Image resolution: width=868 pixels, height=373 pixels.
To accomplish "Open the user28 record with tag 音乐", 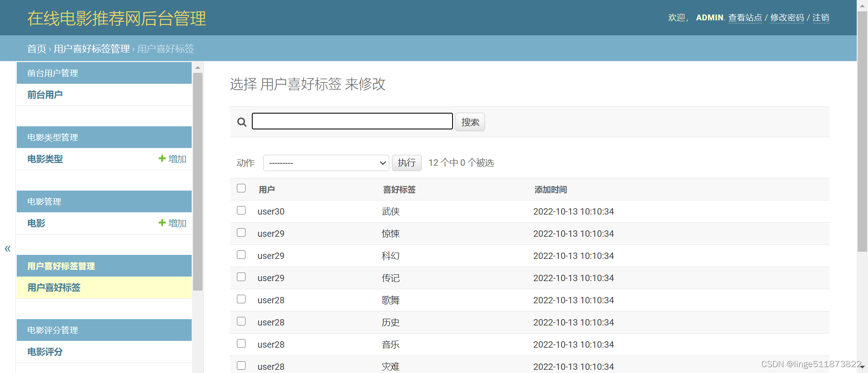I will tap(271, 344).
